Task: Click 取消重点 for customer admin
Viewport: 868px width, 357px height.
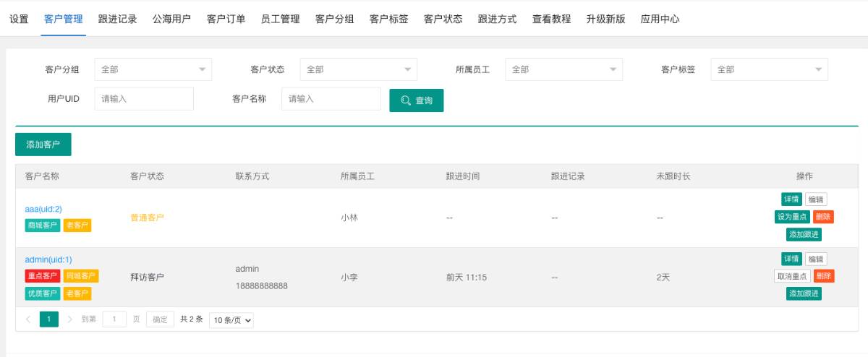Action: click(x=791, y=276)
